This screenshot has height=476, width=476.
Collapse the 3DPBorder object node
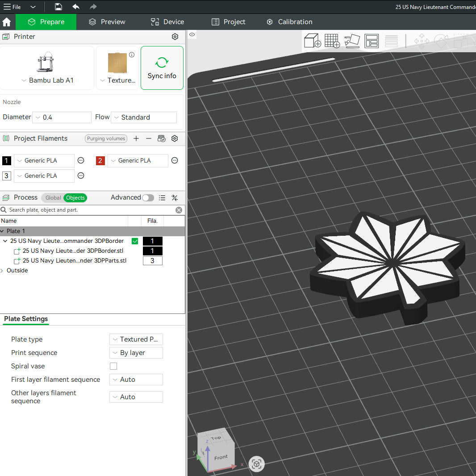(5, 241)
